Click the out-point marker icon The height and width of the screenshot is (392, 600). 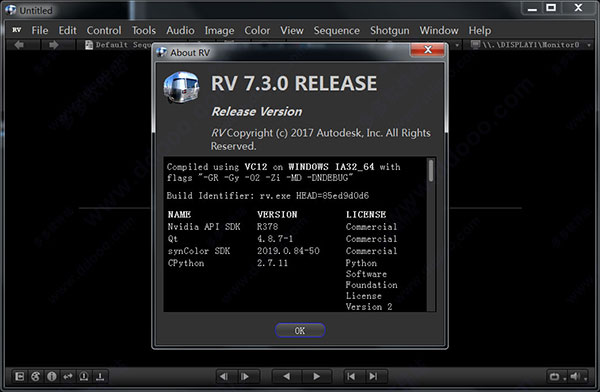click(100, 377)
